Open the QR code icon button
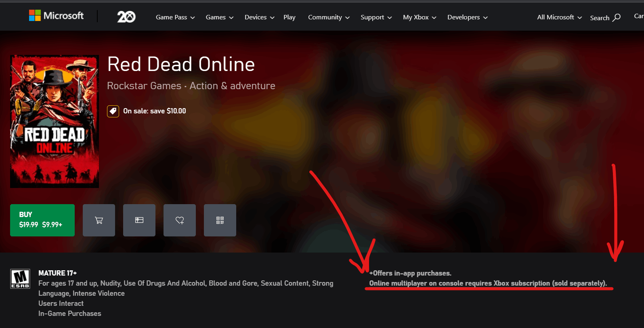This screenshot has width=644, height=328. tap(220, 220)
